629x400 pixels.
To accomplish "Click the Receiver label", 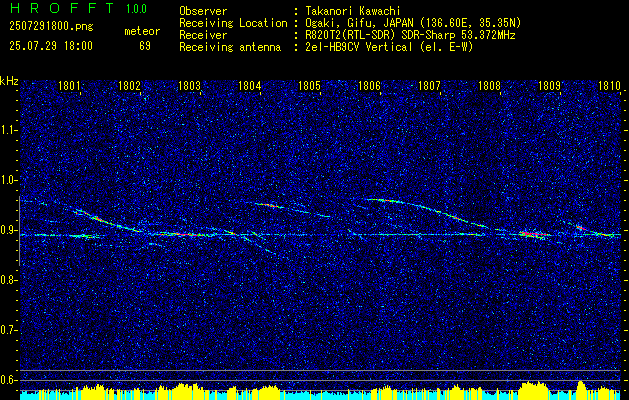I will 203,35.
